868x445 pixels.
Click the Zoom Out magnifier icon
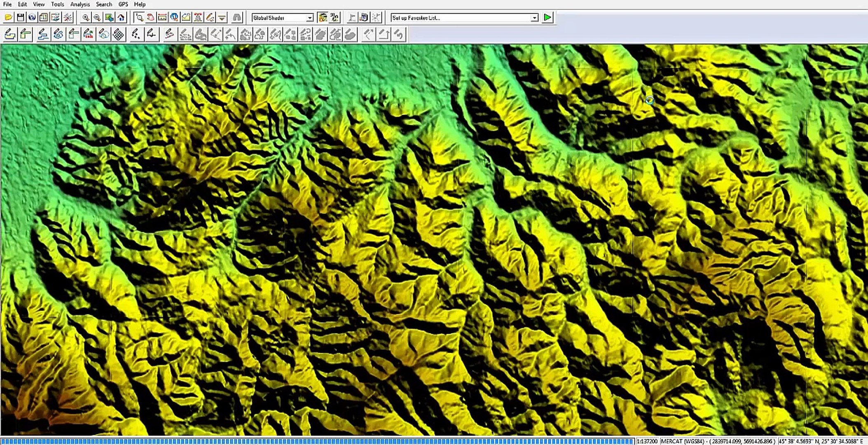97,17
